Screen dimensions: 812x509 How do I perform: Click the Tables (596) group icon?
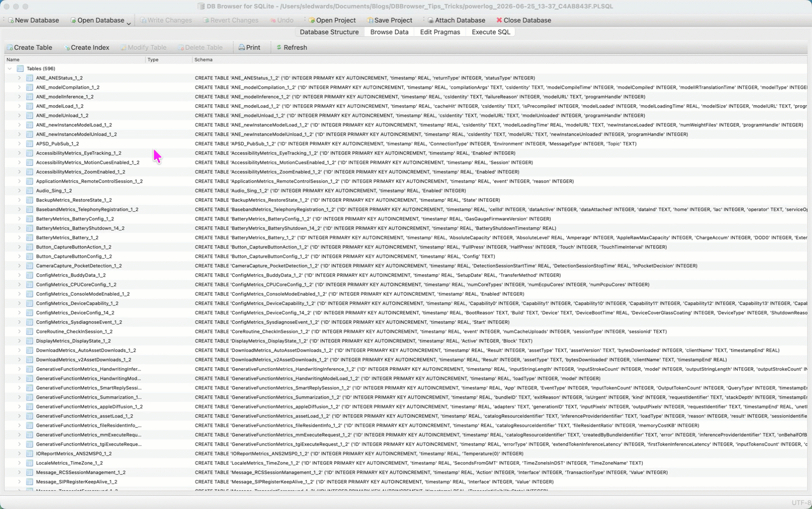click(x=20, y=69)
